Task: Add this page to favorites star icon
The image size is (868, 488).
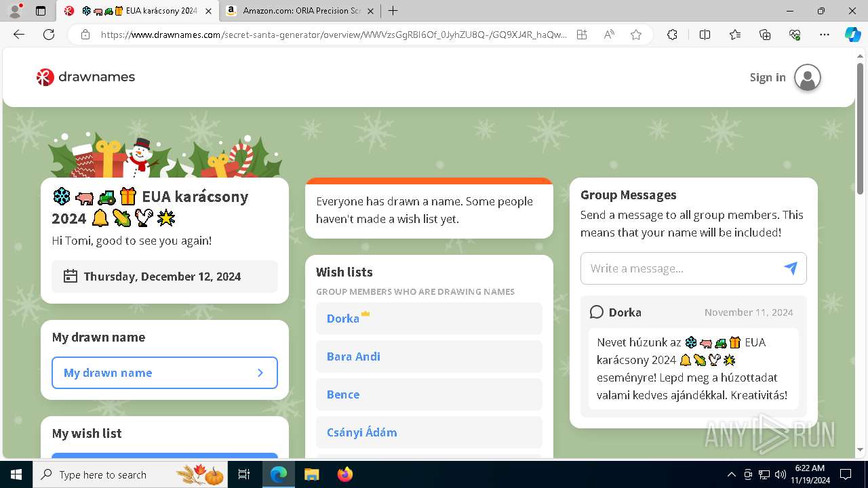Action: tap(635, 35)
